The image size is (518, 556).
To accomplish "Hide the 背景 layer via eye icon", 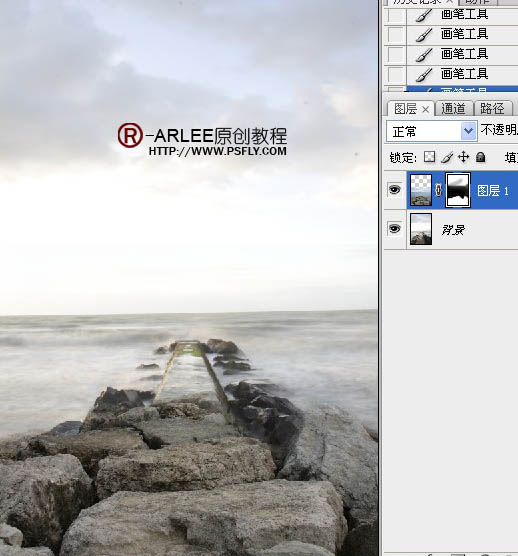I will (x=395, y=229).
